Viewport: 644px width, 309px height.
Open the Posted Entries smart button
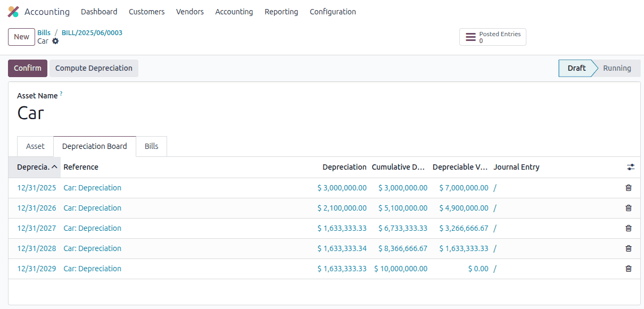492,37
